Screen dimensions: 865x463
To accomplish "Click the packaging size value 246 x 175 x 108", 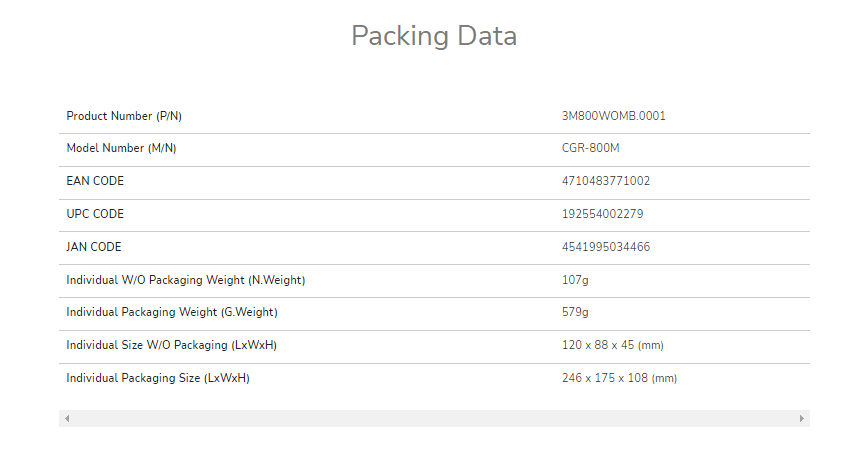I will (x=605, y=378).
